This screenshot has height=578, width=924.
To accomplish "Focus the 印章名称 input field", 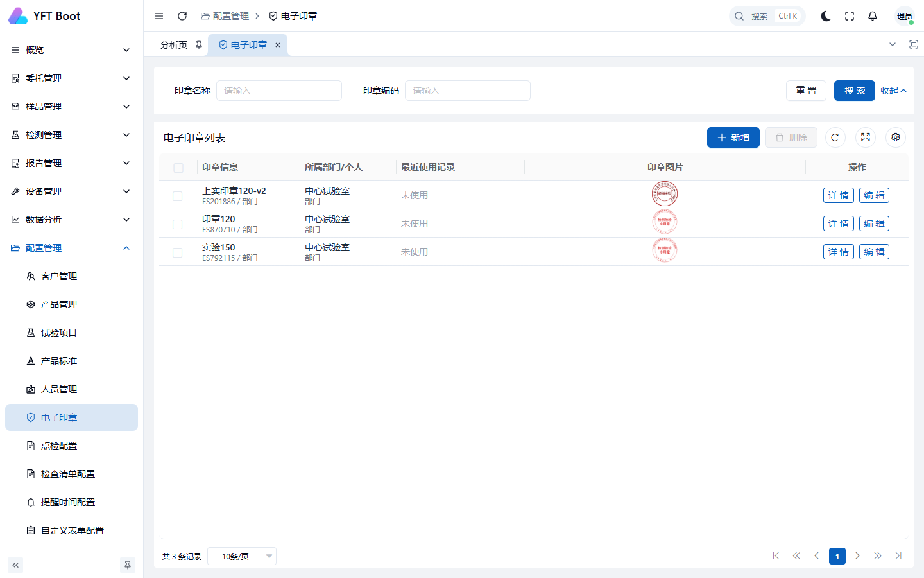I will (x=279, y=91).
